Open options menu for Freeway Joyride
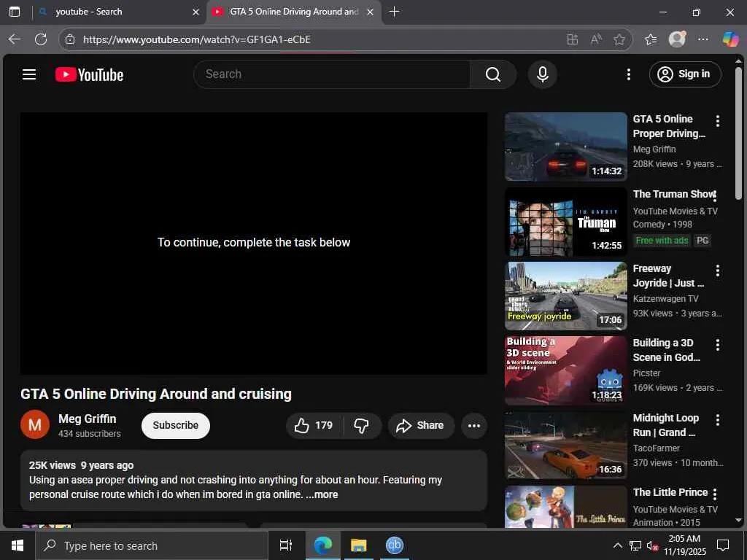This screenshot has width=747, height=560. [x=717, y=271]
